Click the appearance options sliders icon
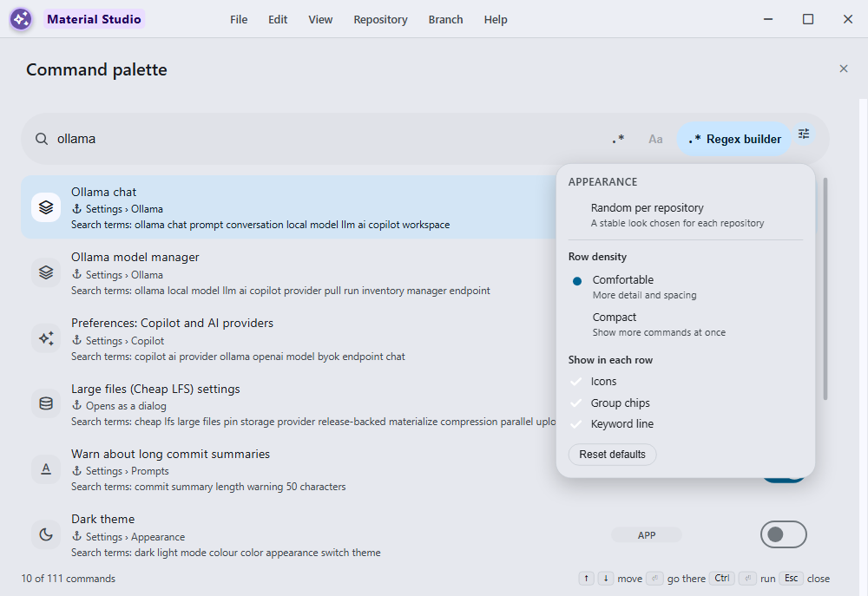Viewport: 868px width, 596px height. pos(804,134)
